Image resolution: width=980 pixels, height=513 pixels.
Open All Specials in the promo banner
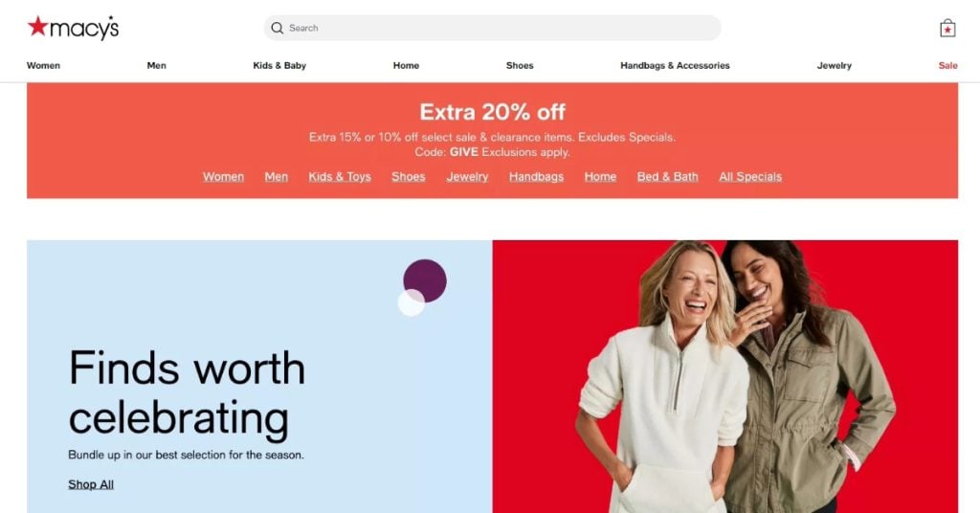[750, 177]
